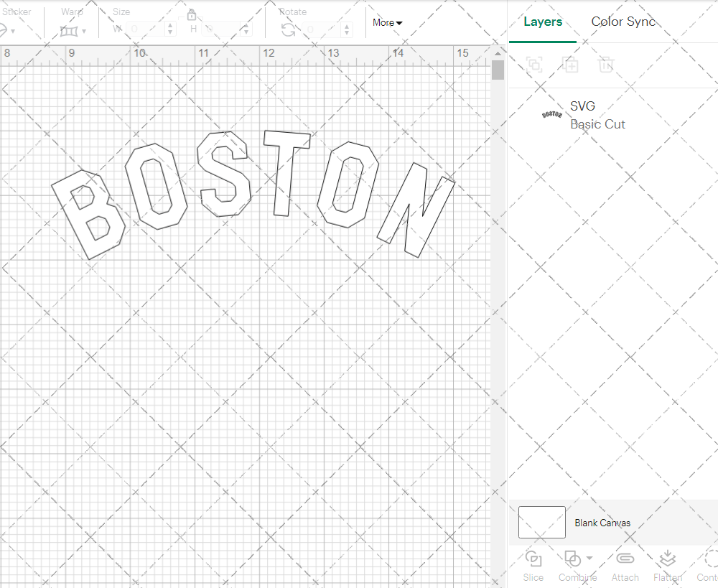This screenshot has width=718, height=588.
Task: Select the letter T on canvas
Action: [x=286, y=173]
